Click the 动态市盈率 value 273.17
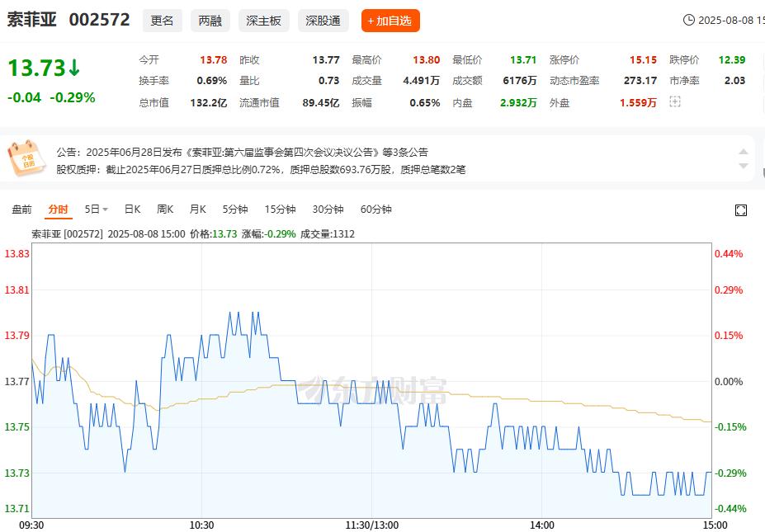This screenshot has height=532, width=765. 640,81
